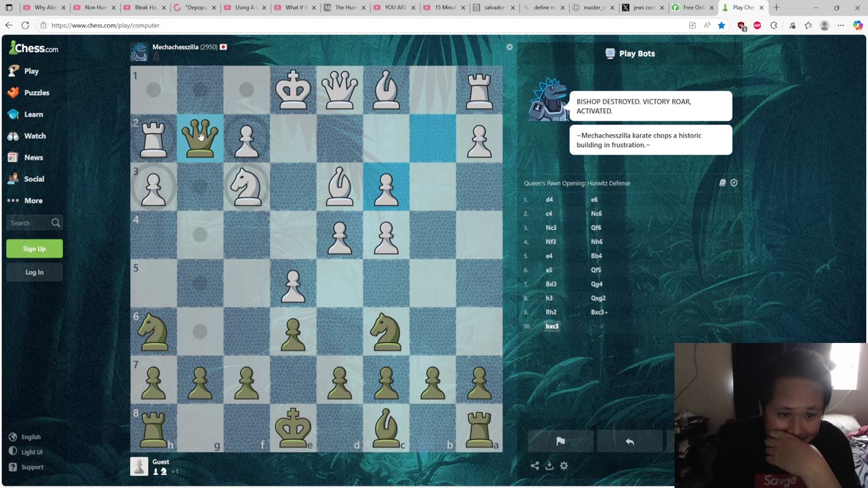The width and height of the screenshot is (868, 488).
Task: Click the search magnifier icon in sidebar
Action: coord(56,222)
